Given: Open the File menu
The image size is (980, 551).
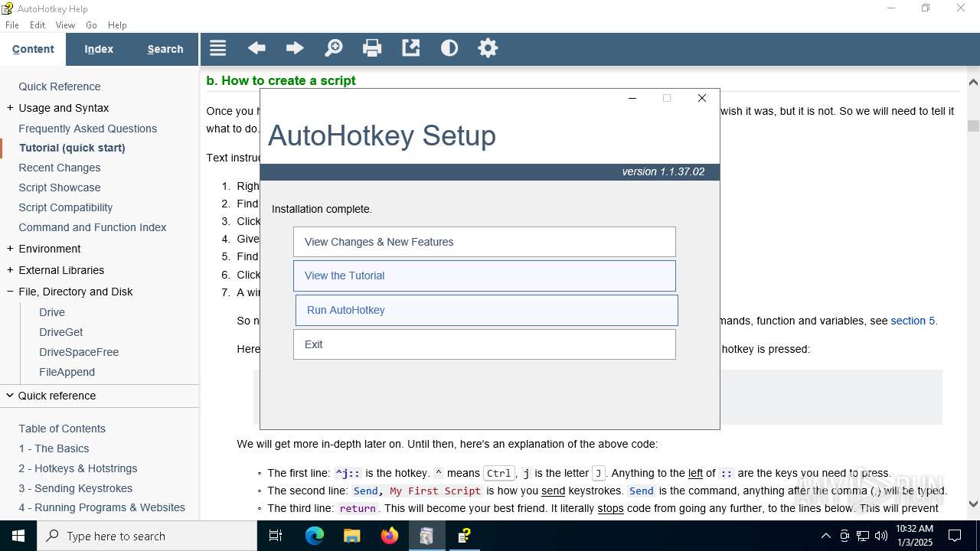Looking at the screenshot, I should [x=12, y=25].
